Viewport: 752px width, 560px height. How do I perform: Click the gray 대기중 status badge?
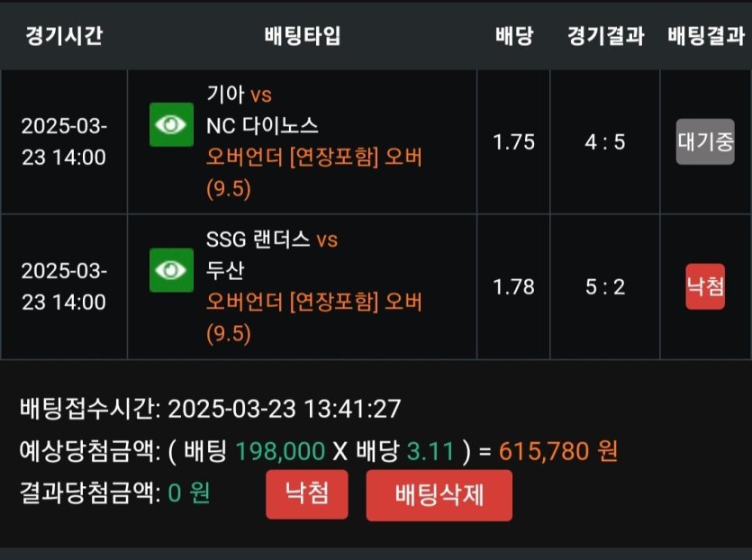[x=705, y=142]
